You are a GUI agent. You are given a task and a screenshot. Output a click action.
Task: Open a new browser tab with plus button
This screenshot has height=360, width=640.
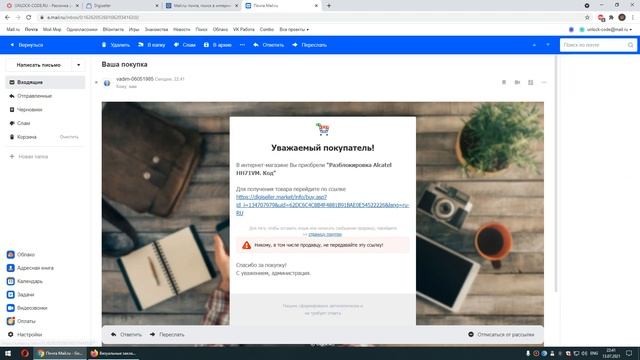pos(329,6)
